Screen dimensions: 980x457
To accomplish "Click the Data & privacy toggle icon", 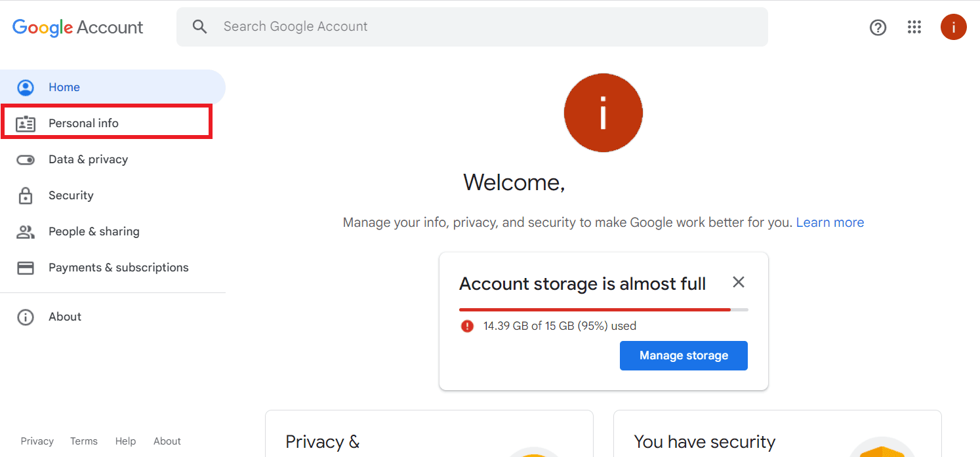I will (x=25, y=159).
